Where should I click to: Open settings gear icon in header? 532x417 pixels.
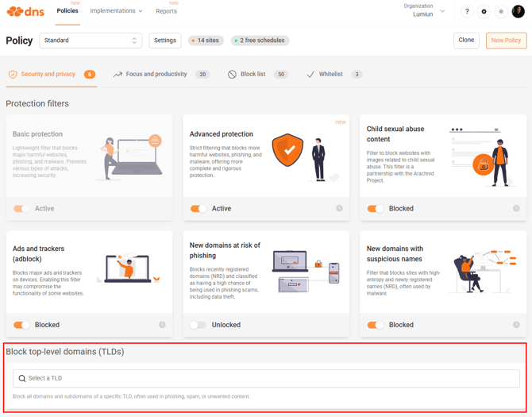[484, 12]
